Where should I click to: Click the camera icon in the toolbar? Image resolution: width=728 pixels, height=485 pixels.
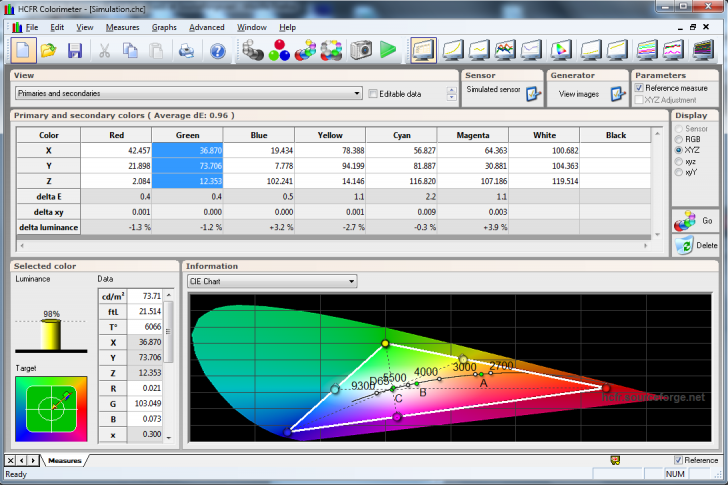[x=362, y=49]
